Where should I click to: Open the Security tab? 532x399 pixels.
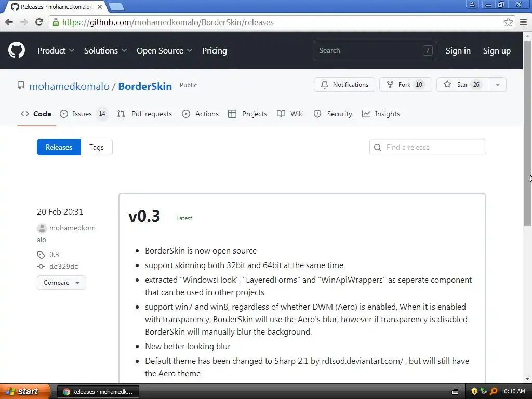tap(333, 114)
